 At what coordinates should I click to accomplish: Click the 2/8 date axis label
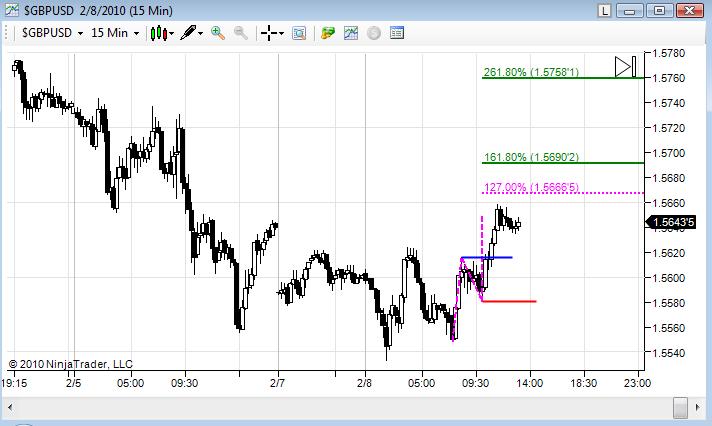click(364, 383)
